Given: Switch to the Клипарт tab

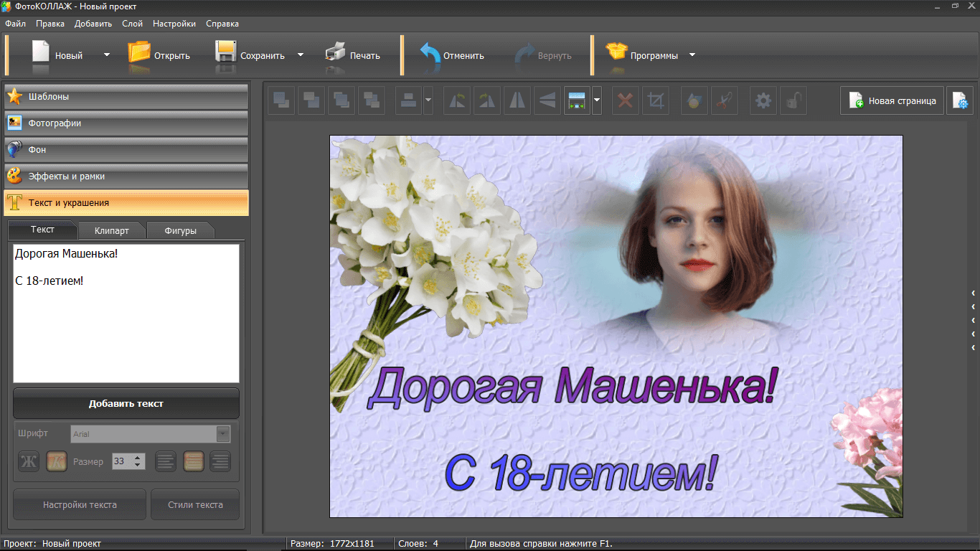Looking at the screenshot, I should tap(111, 230).
